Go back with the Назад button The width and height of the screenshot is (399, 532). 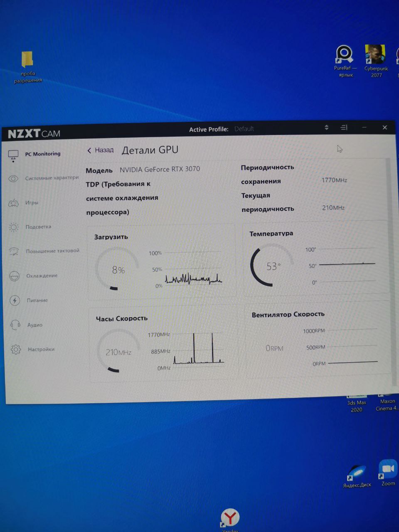click(x=100, y=150)
